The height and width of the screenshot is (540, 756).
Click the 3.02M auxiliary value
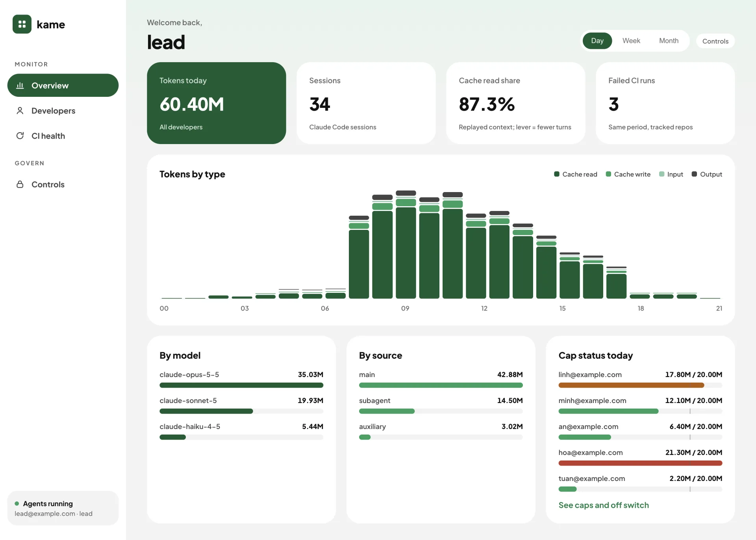[512, 426]
